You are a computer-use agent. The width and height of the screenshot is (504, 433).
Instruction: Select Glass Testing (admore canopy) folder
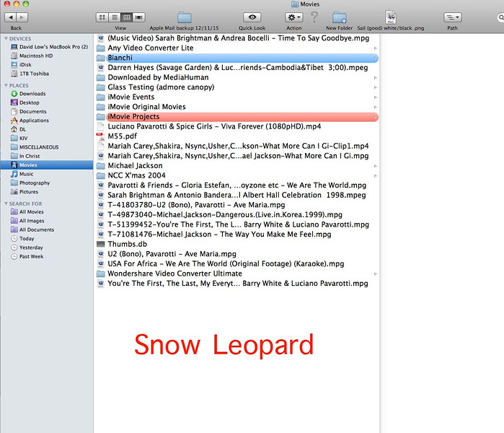pyautogui.click(x=237, y=87)
